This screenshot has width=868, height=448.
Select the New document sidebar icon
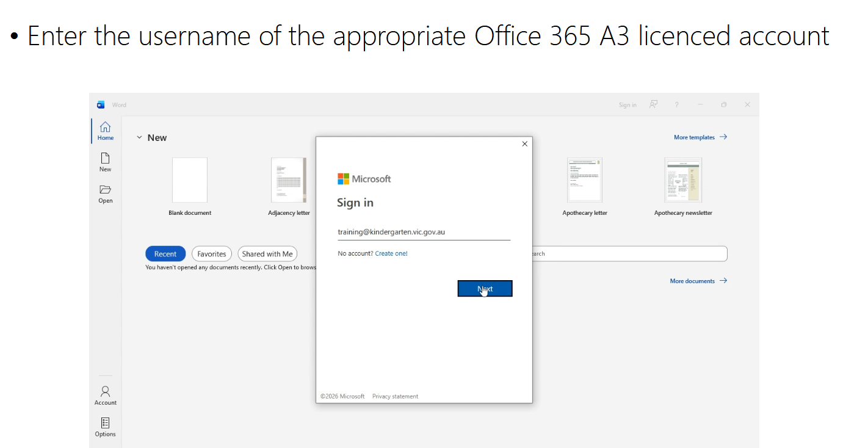(105, 162)
